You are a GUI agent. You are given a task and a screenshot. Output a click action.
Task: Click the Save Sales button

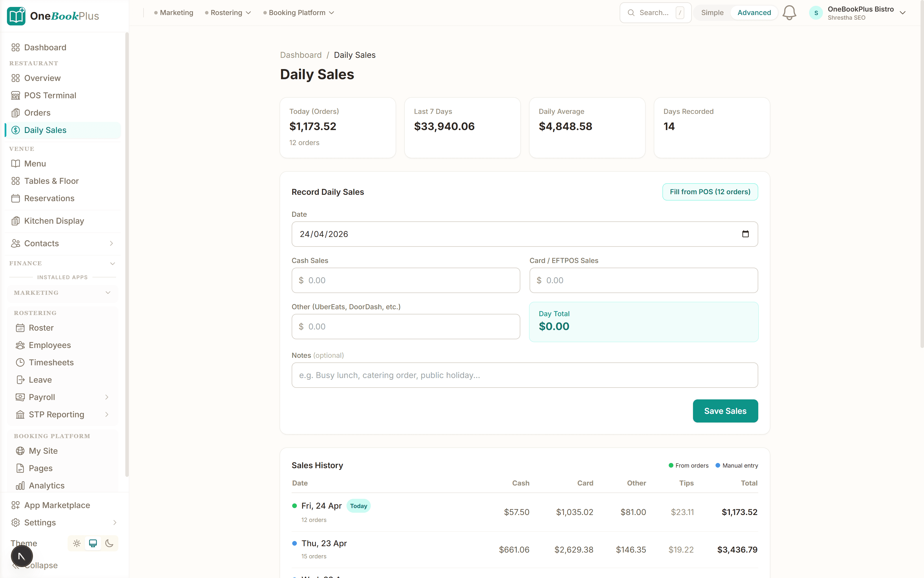pyautogui.click(x=725, y=411)
